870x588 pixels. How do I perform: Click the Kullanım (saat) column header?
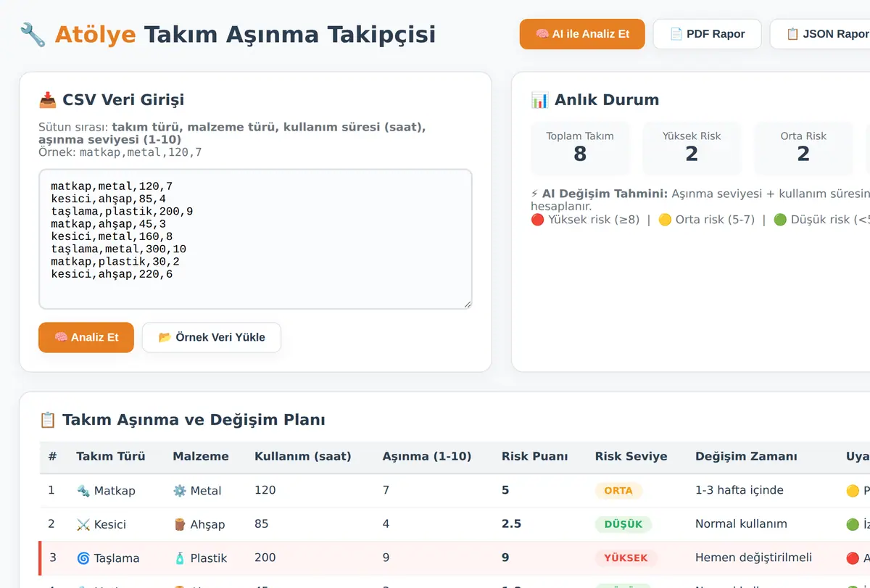[303, 456]
